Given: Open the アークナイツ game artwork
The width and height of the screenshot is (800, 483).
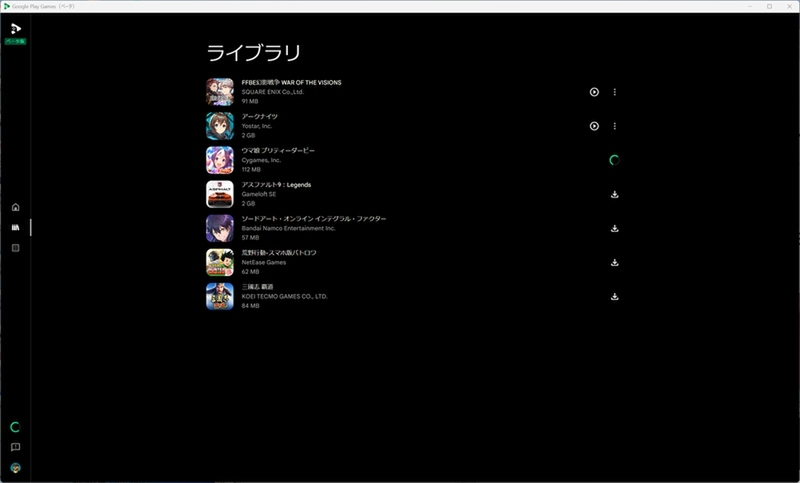Looking at the screenshot, I should point(220,126).
